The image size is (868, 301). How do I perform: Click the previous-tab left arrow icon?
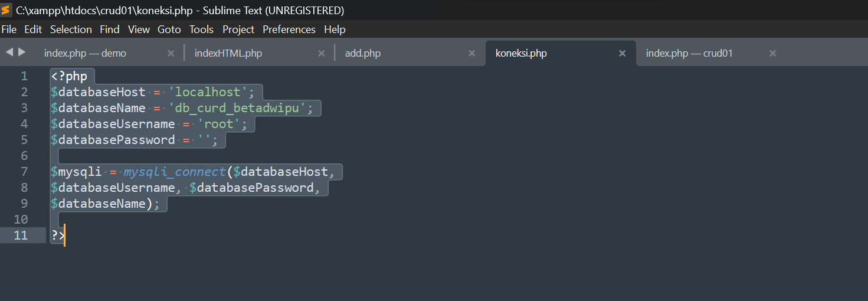tap(9, 52)
